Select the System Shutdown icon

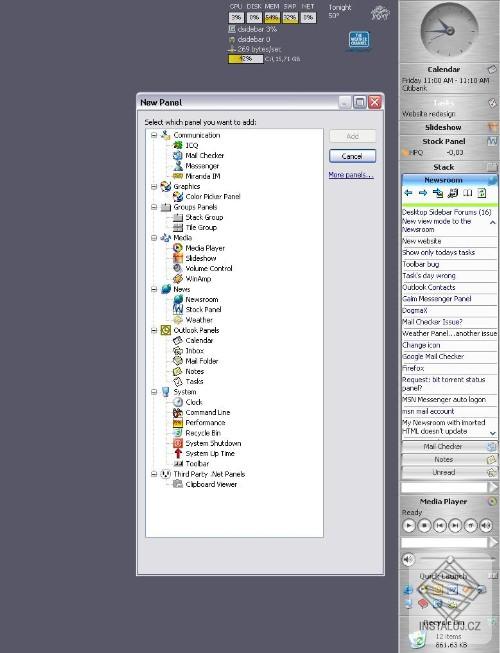178,443
